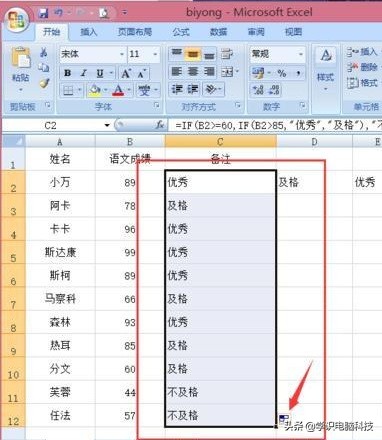Select cell with name 斯达康
The image size is (382, 440).
click(60, 252)
